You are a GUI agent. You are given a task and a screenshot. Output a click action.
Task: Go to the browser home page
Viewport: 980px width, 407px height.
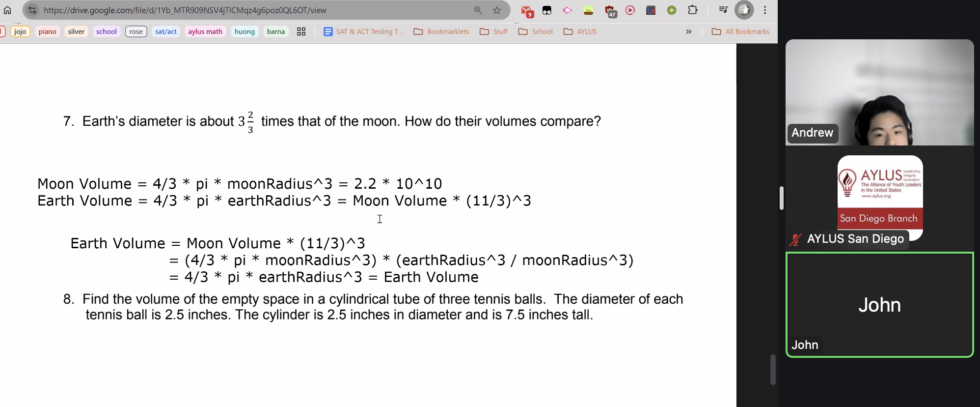(8, 10)
